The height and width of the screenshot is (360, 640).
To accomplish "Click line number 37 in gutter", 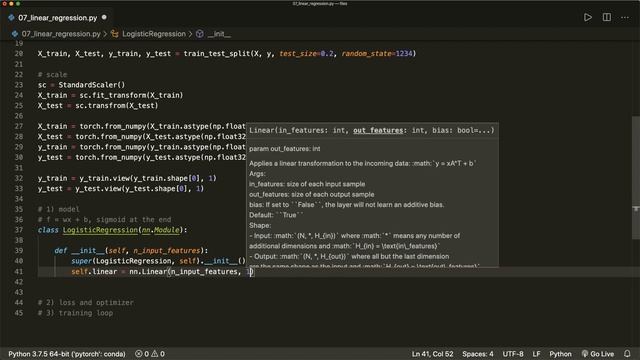I will pos(19,230).
